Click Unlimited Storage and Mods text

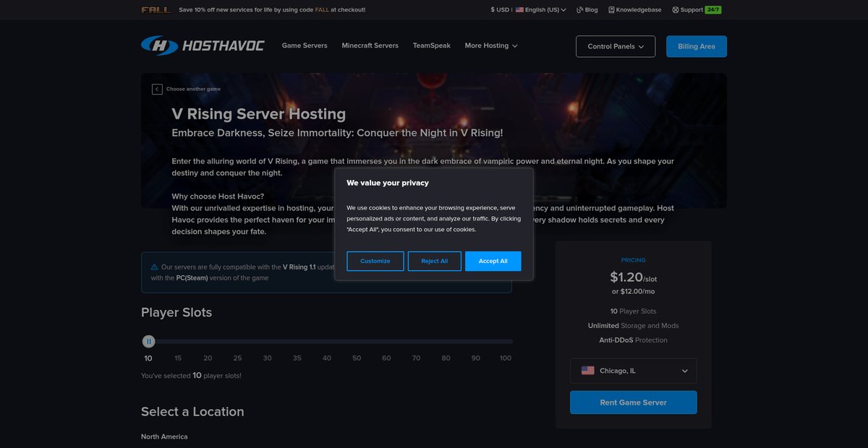pos(634,326)
